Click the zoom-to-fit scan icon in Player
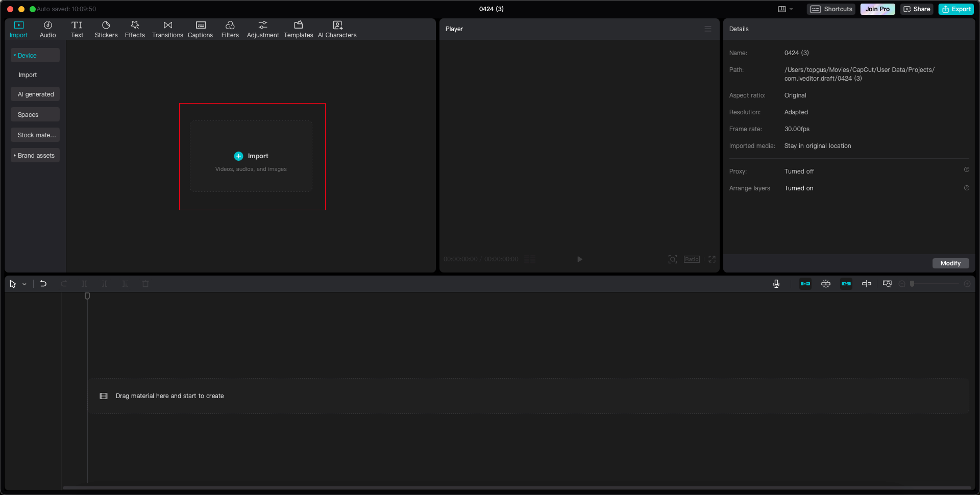980x495 pixels. (673, 259)
